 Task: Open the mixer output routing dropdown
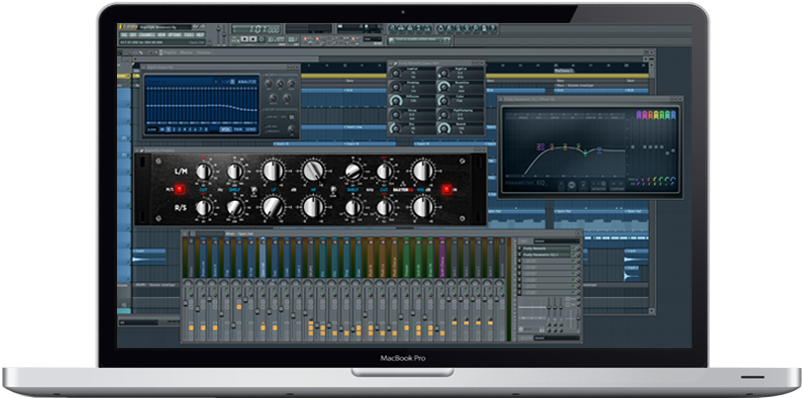coord(556,338)
